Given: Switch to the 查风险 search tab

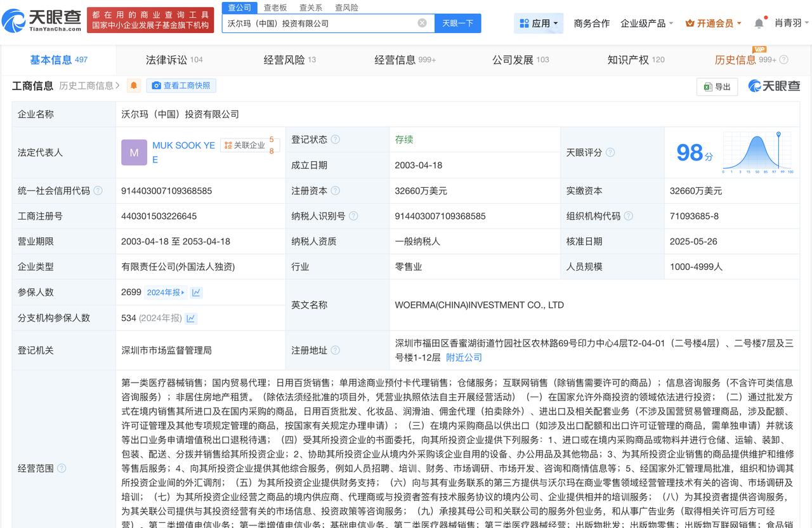Looking at the screenshot, I should pos(346,8).
